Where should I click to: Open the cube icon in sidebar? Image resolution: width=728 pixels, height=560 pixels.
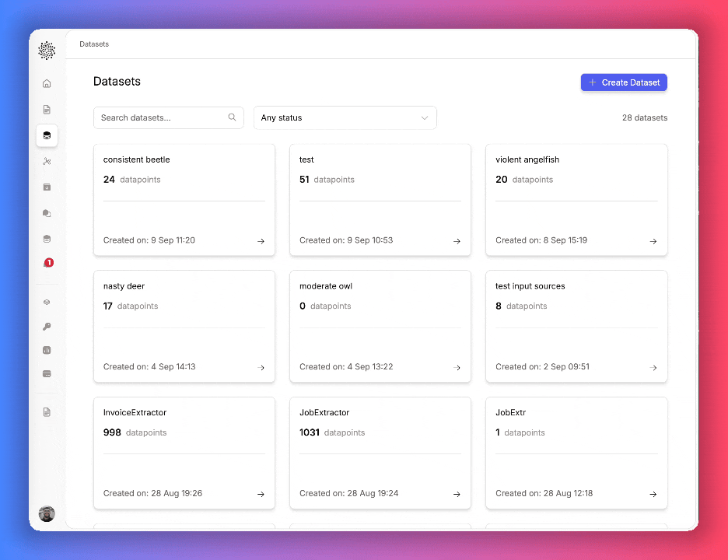[47, 303]
